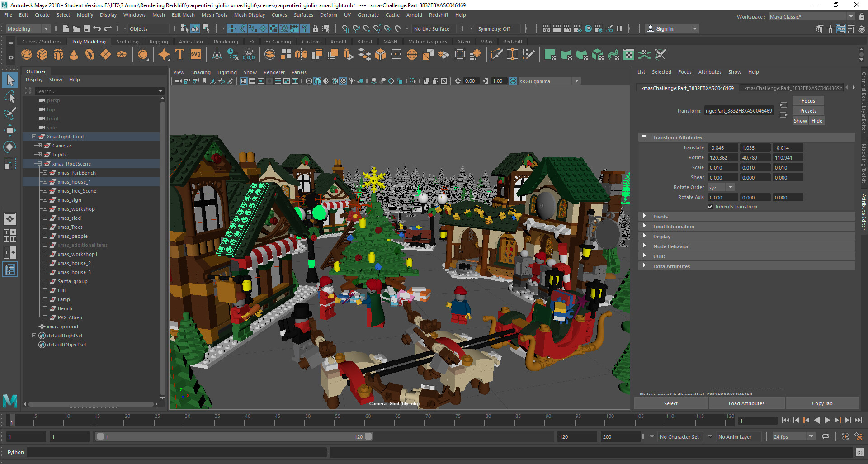Click the Load Attributes button
The height and width of the screenshot is (464, 868).
point(746,403)
